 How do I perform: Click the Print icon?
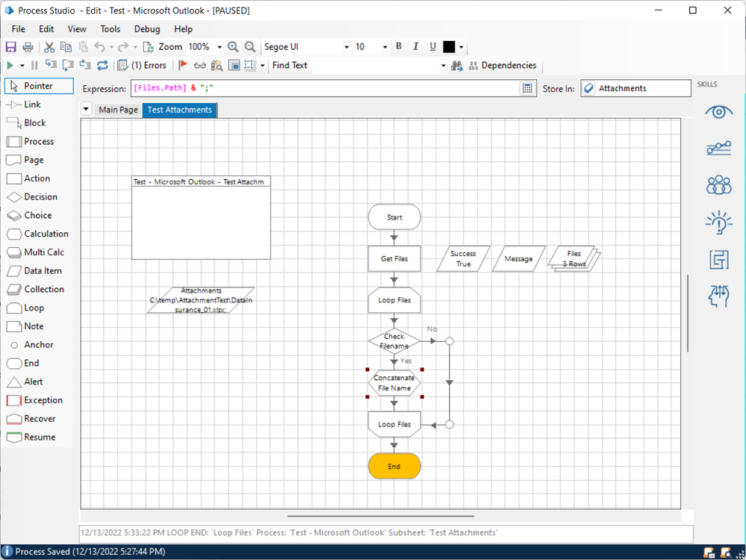[x=28, y=47]
